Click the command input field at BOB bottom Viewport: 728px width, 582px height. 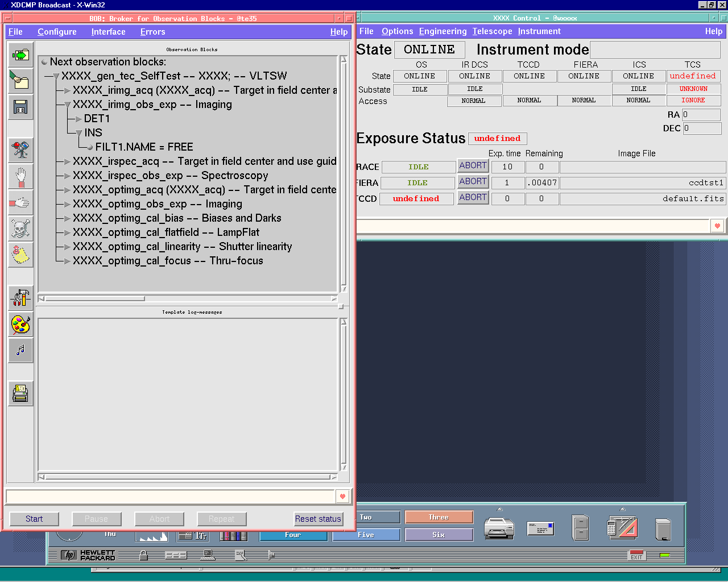(x=171, y=496)
